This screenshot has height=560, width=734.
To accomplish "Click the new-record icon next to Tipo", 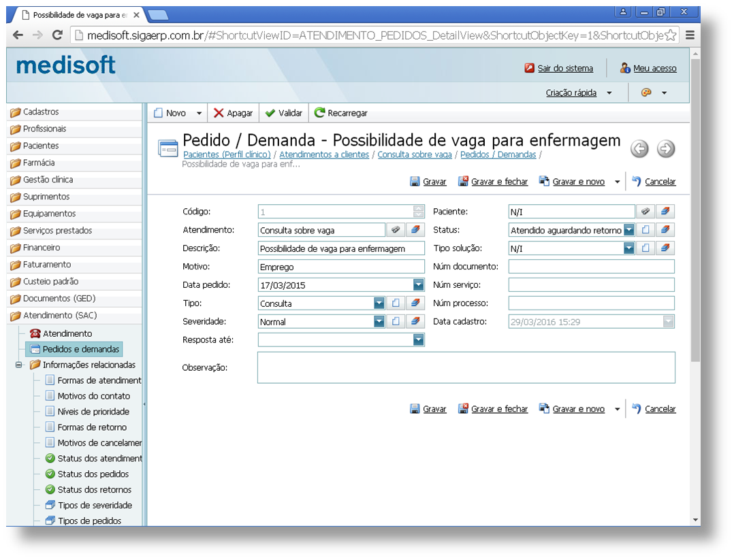I will point(396,303).
